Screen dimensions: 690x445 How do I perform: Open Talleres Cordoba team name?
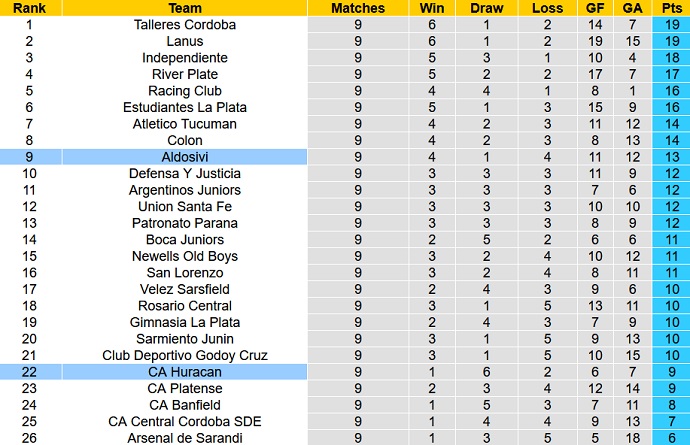pyautogui.click(x=185, y=25)
